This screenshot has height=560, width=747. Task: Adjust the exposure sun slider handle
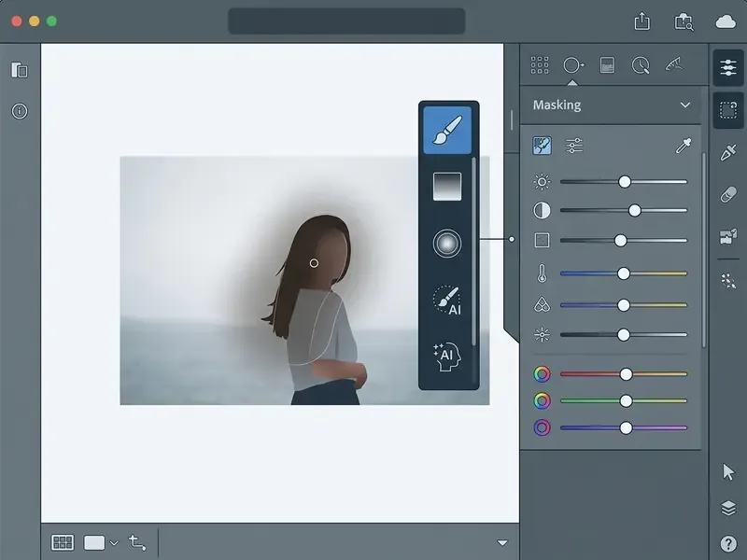click(x=625, y=181)
